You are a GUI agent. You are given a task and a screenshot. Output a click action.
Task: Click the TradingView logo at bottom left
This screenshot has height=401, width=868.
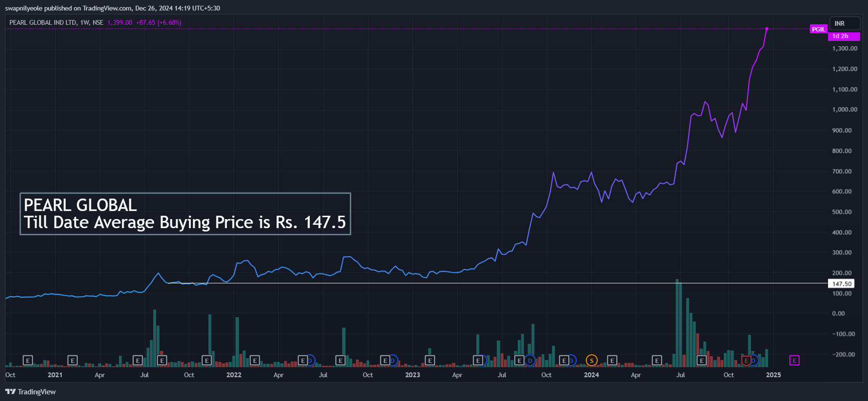click(30, 392)
